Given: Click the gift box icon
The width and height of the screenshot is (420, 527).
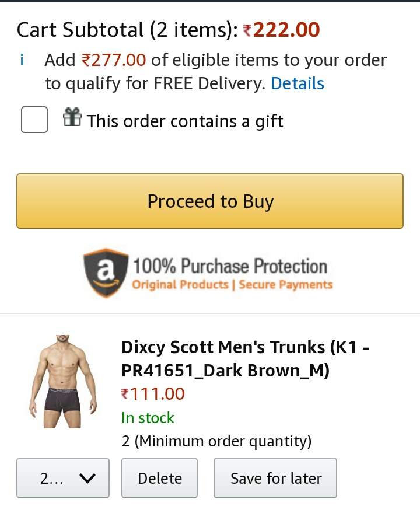Looking at the screenshot, I should click(x=72, y=118).
